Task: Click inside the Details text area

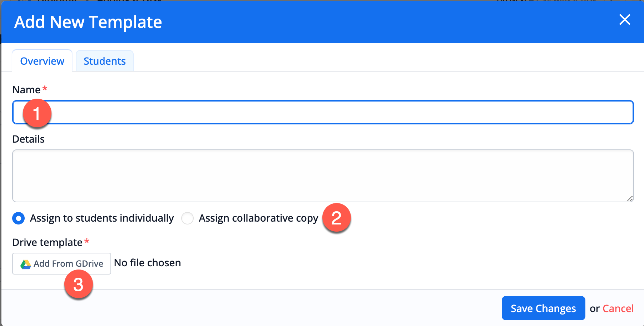Action: (x=322, y=176)
